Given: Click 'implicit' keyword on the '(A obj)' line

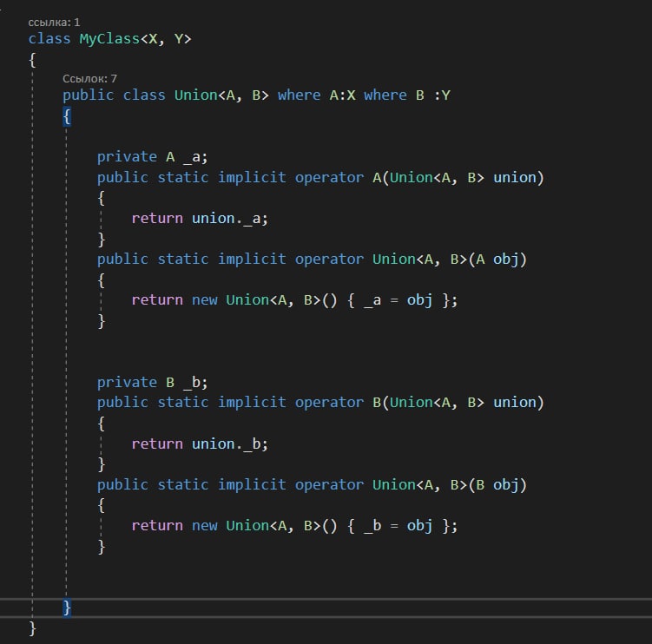Looking at the screenshot, I should click(x=252, y=259).
